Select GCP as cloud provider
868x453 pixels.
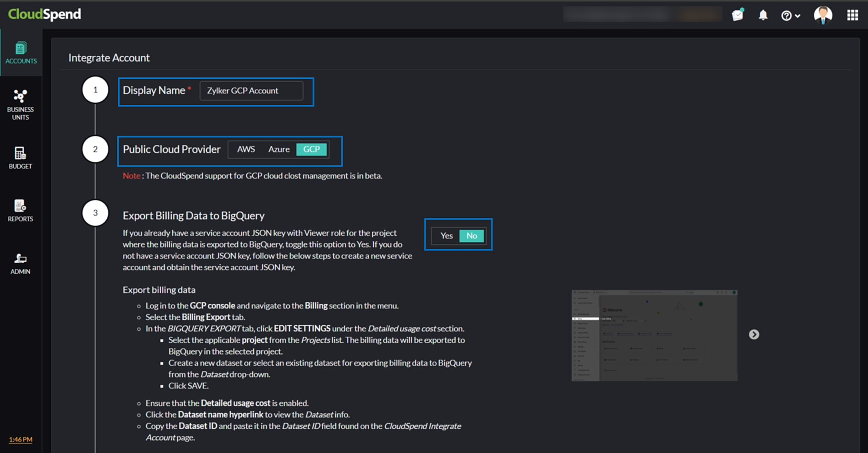point(311,149)
